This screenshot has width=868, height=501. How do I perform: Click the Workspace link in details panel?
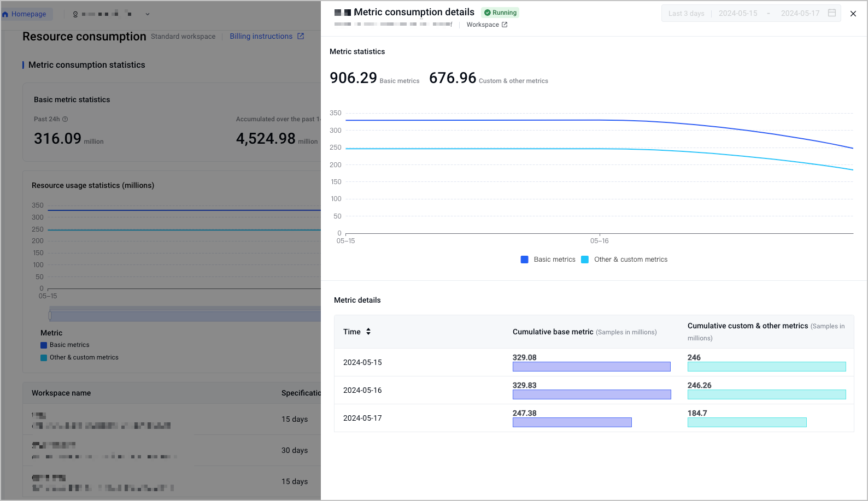point(483,25)
